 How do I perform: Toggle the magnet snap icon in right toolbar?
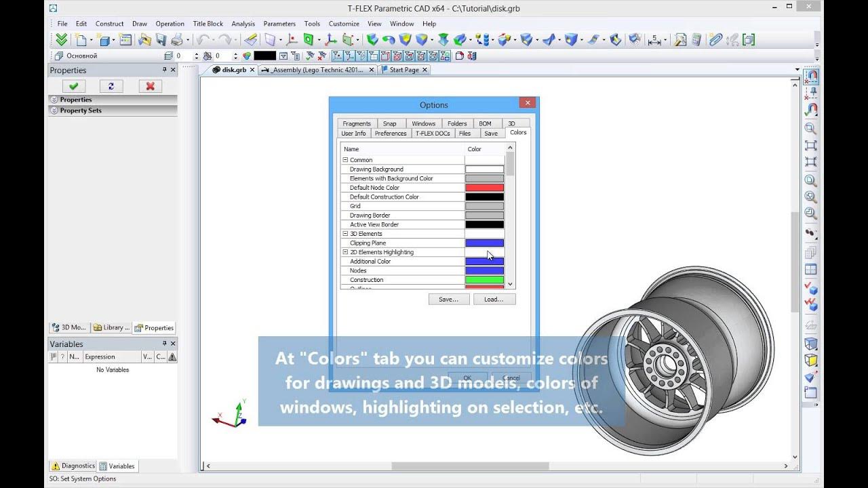(811, 76)
